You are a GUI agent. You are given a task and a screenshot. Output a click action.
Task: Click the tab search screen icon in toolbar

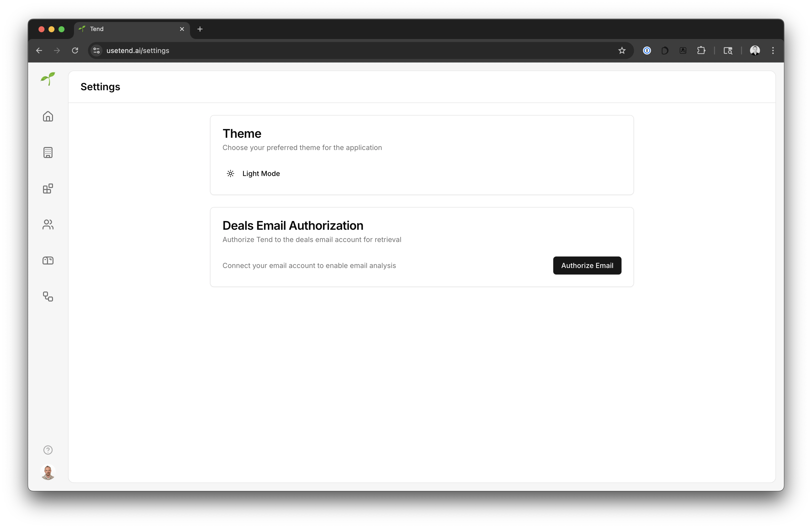728,50
